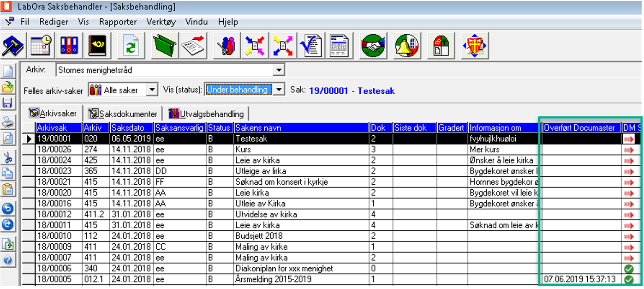Click the form table toolbar icon

click(x=339, y=46)
